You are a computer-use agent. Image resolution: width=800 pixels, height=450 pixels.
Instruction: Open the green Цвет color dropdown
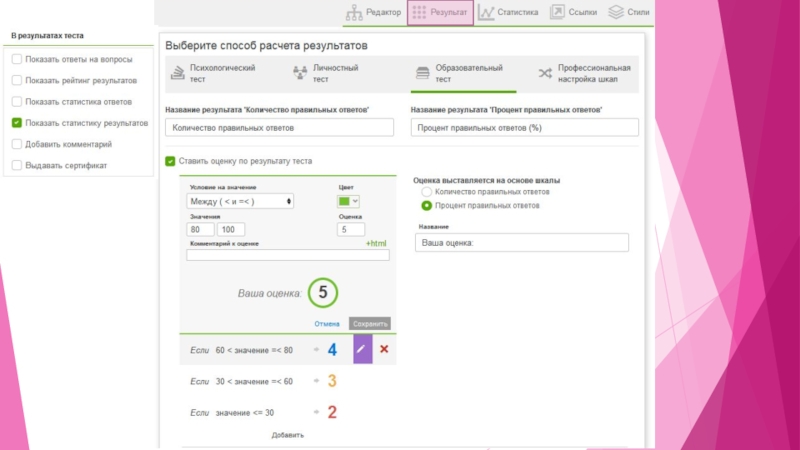click(348, 202)
